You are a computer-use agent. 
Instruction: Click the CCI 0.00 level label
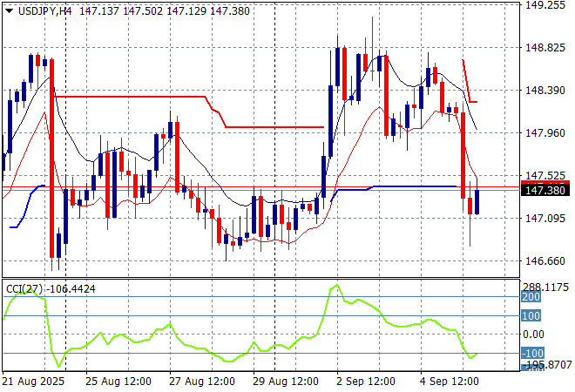[533, 334]
